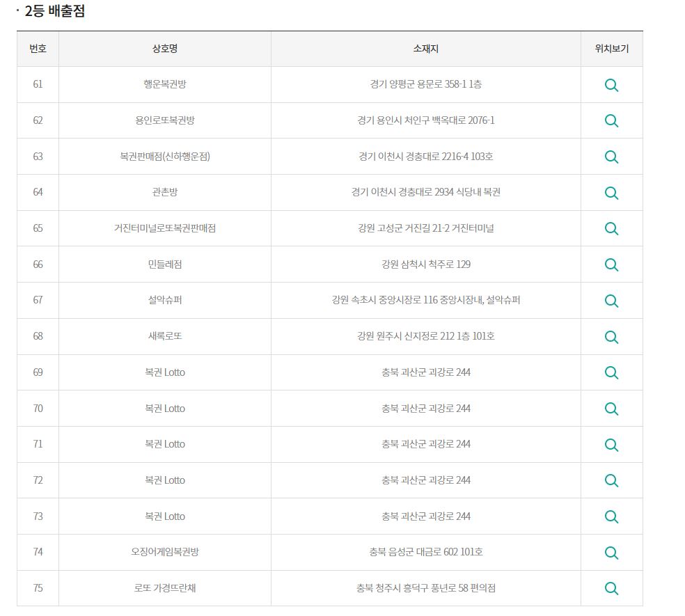Open location view for row 68 새록로또

pos(611,338)
